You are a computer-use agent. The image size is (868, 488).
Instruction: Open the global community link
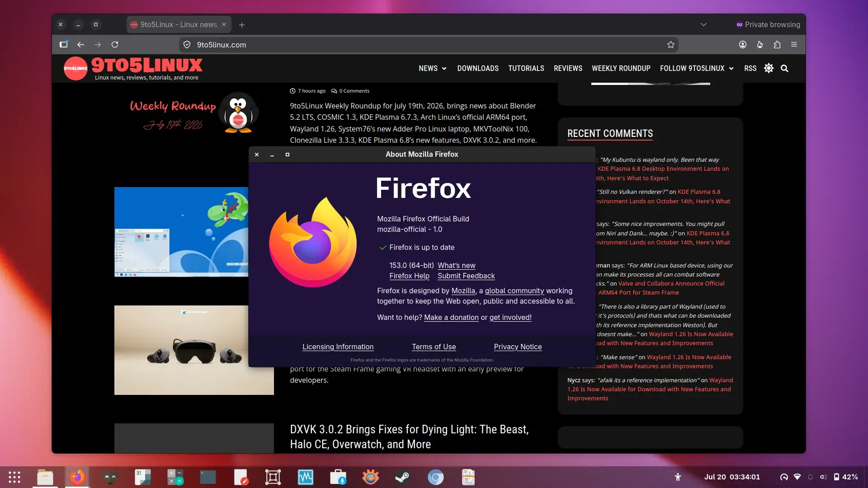[x=514, y=291]
